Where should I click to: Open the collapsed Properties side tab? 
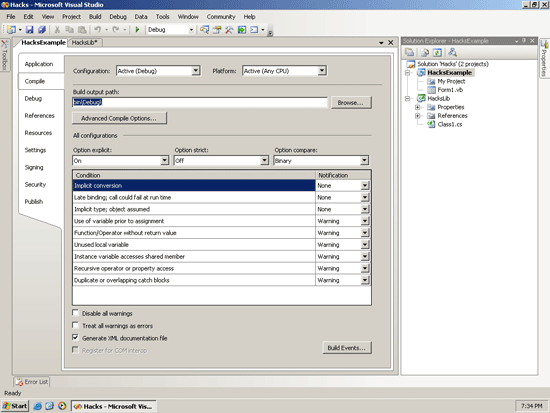(x=544, y=58)
